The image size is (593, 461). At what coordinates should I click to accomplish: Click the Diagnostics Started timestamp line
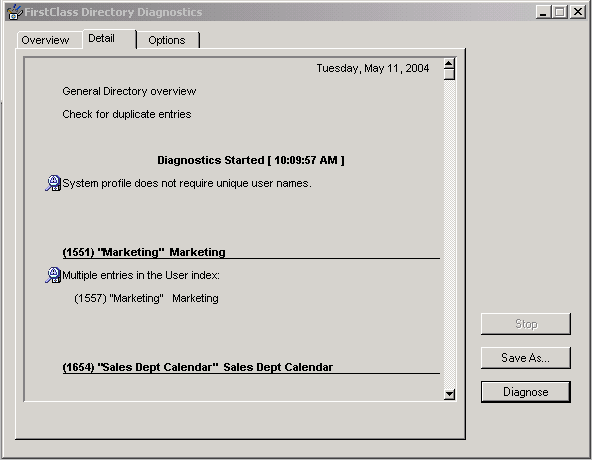(251, 160)
